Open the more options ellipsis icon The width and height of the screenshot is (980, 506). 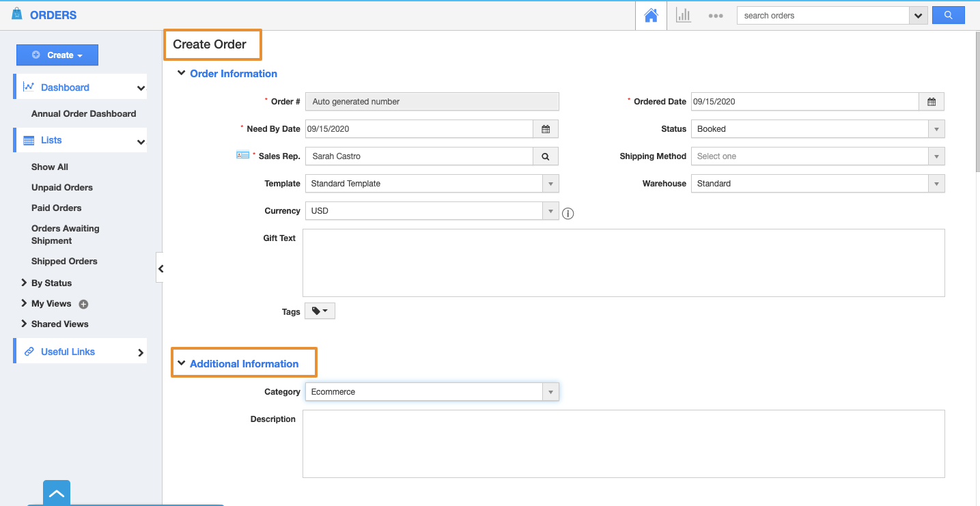(x=715, y=16)
